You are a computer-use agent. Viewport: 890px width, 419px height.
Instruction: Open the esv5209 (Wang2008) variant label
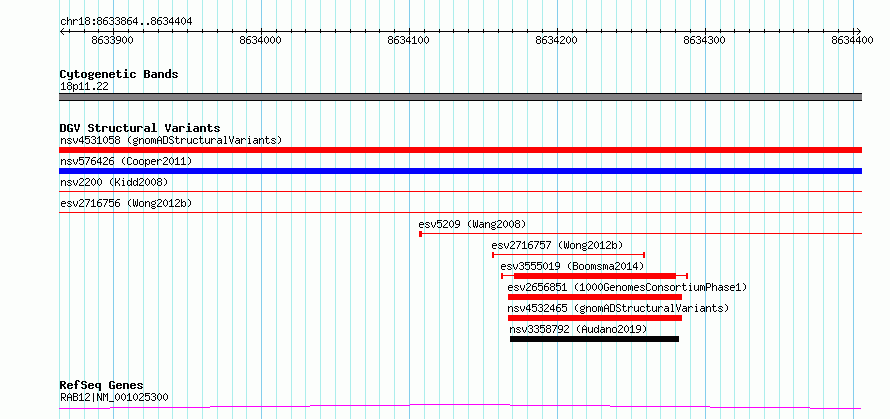[472, 224]
